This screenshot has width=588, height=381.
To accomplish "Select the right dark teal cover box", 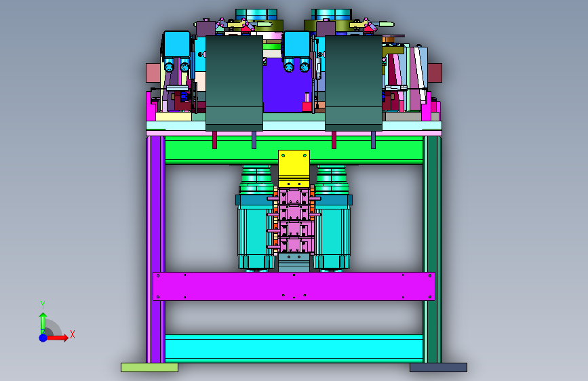I will [x=353, y=83].
